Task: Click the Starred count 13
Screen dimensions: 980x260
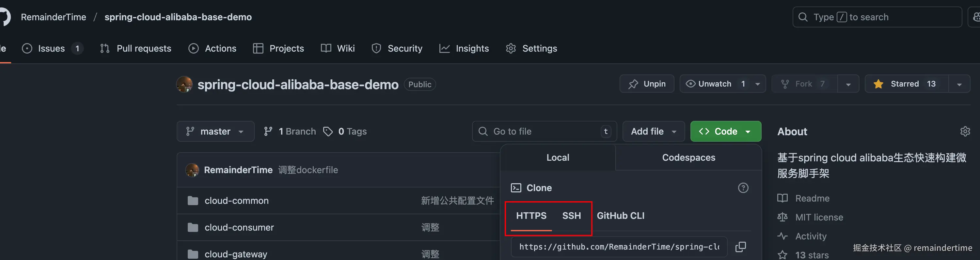Action: click(x=931, y=84)
